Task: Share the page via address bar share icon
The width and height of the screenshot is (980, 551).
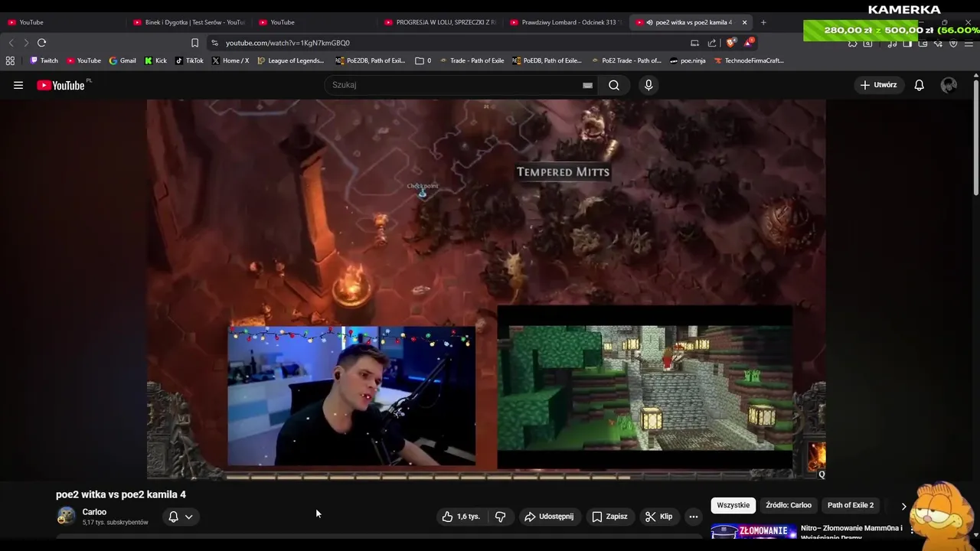Action: (712, 43)
